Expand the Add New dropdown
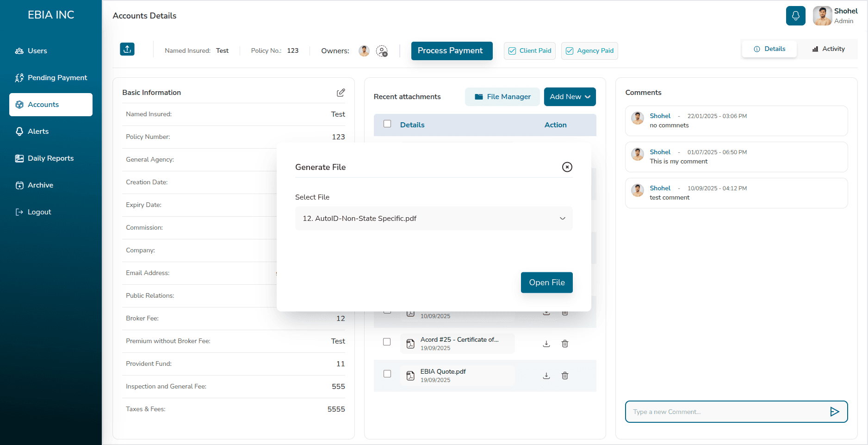Image resolution: width=868 pixels, height=445 pixels. 570,97
